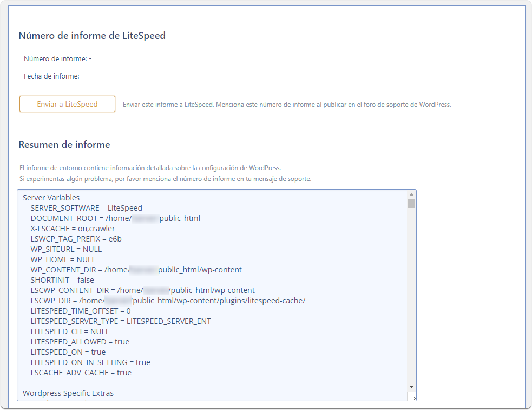The image size is (532, 410).
Task: Click the 'LITESPEED_ALLOWED = true' line
Action: point(80,342)
